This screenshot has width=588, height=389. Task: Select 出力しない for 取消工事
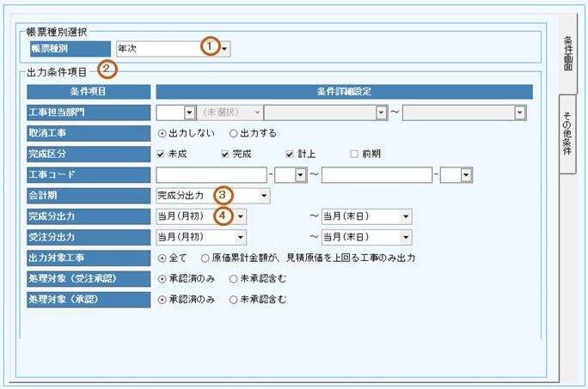point(162,133)
